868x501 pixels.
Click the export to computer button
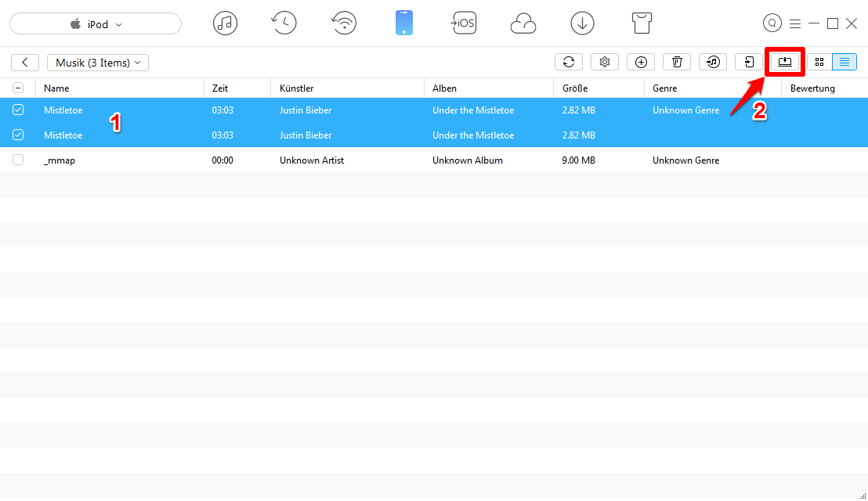785,62
